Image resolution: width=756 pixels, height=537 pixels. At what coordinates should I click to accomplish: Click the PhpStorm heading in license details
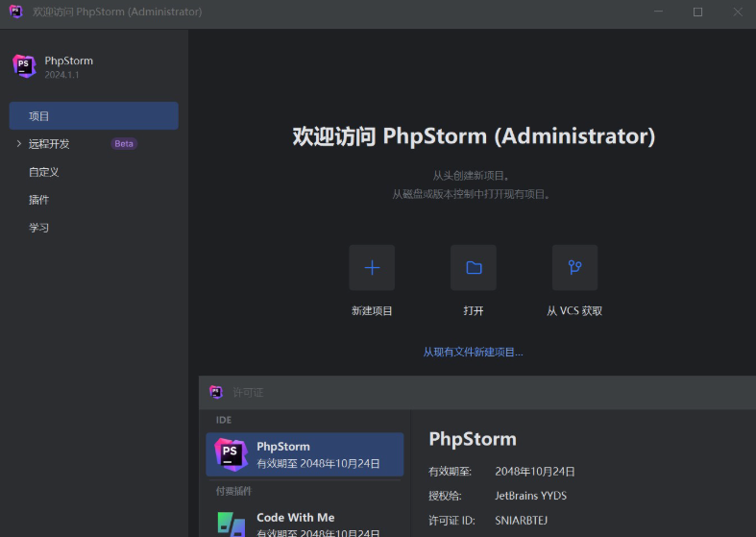click(473, 439)
